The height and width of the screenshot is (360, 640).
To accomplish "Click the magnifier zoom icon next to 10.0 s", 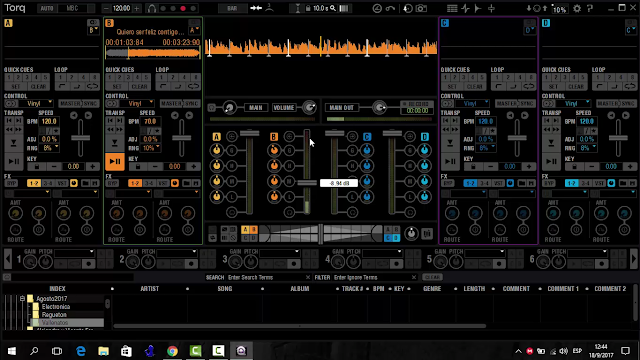I will [333, 8].
